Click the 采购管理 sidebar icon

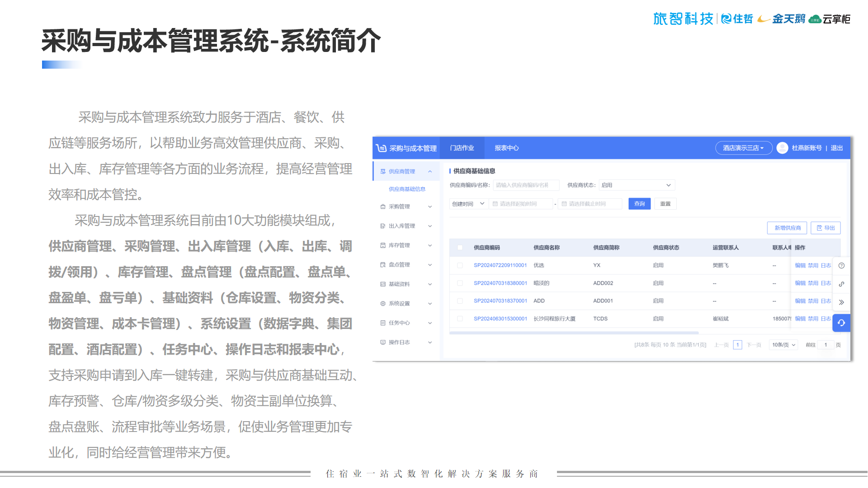pos(383,206)
